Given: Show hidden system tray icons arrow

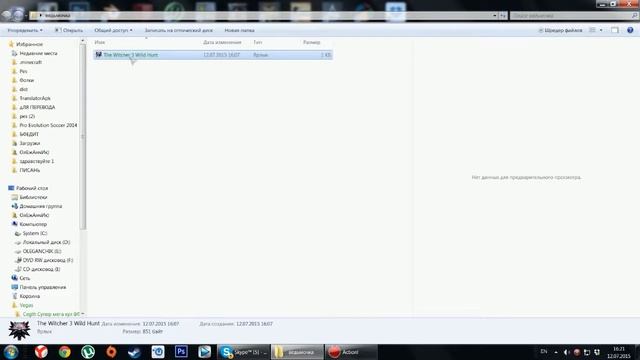Looking at the screenshot, I should (x=556, y=352).
